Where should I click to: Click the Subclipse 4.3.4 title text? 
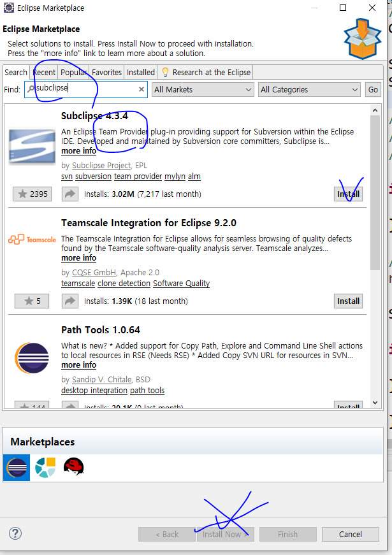(x=94, y=116)
